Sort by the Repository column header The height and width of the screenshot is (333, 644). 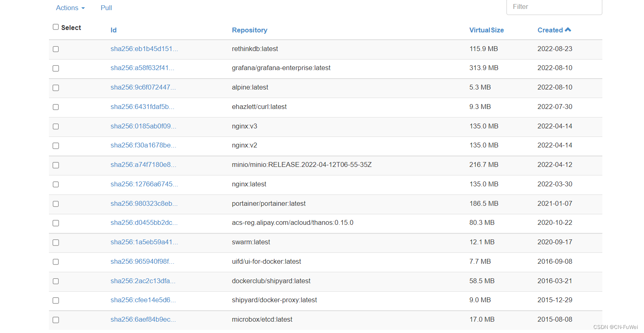[250, 30]
